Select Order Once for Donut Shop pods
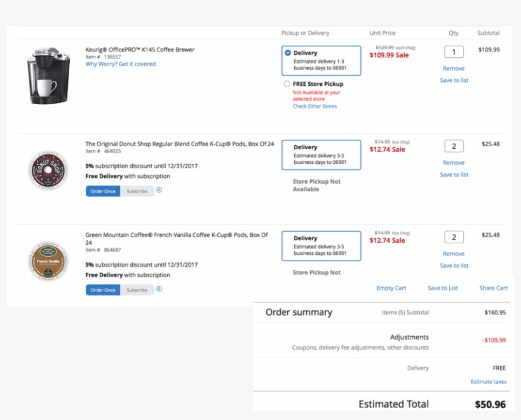 (x=102, y=190)
